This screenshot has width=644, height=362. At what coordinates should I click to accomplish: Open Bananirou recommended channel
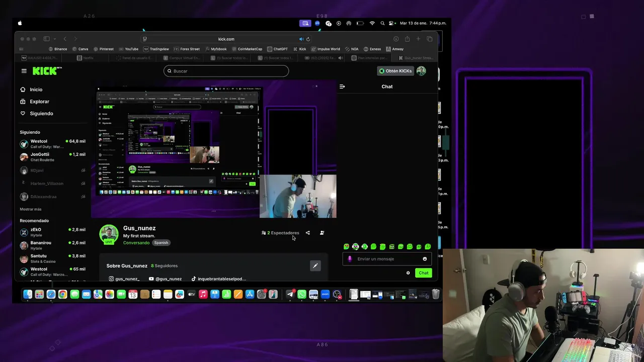pos(52,245)
